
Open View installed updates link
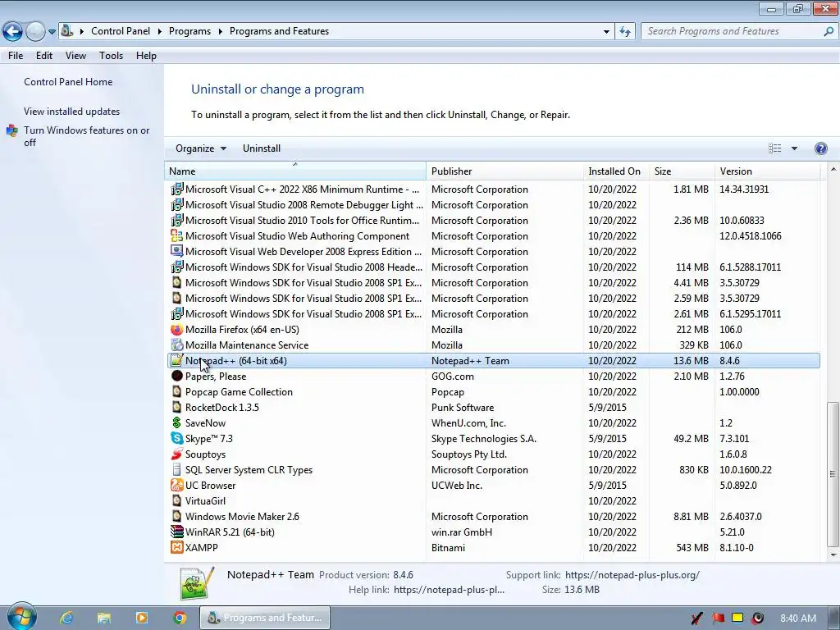click(72, 112)
